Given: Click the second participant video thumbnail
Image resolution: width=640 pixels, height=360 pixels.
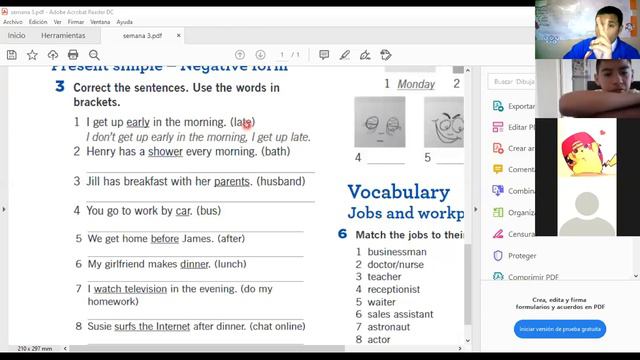Looking at the screenshot, I should [x=587, y=89].
